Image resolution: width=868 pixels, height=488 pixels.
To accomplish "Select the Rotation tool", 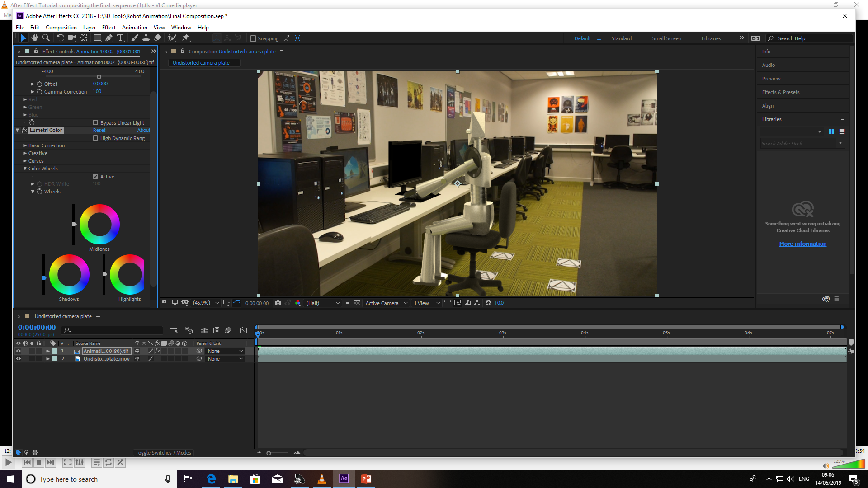I will click(60, 38).
